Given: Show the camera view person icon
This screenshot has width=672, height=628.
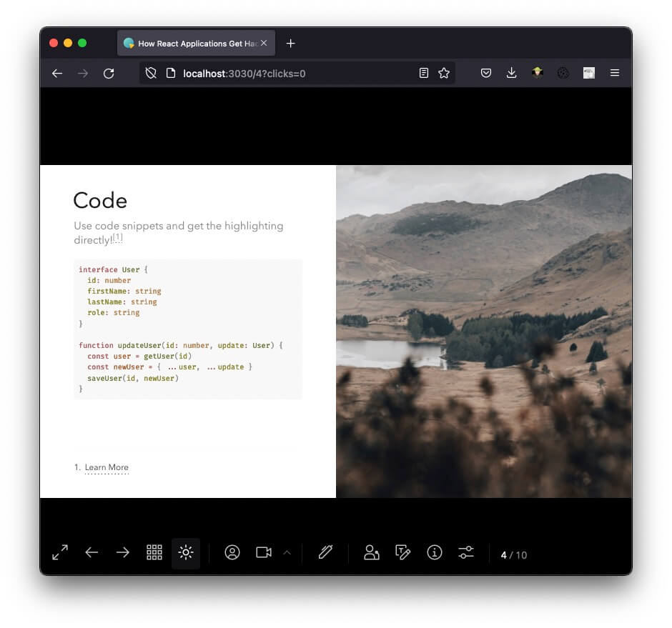Looking at the screenshot, I should click(232, 552).
